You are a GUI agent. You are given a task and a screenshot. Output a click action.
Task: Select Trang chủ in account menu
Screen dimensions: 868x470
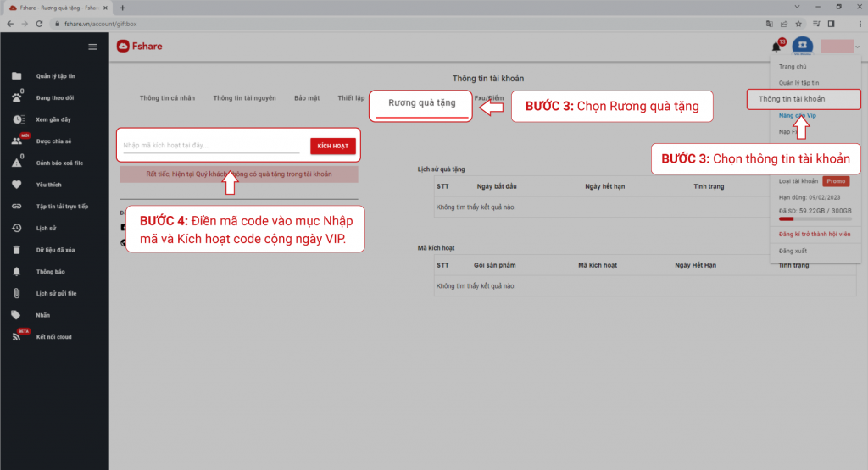[793, 66]
